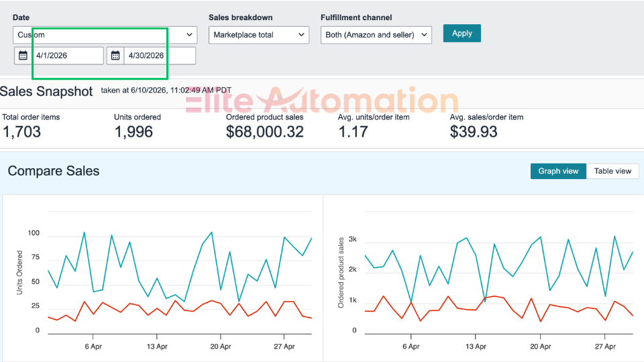This screenshot has height=362, width=644.
Task: Switch to Graph view
Action: tap(558, 171)
